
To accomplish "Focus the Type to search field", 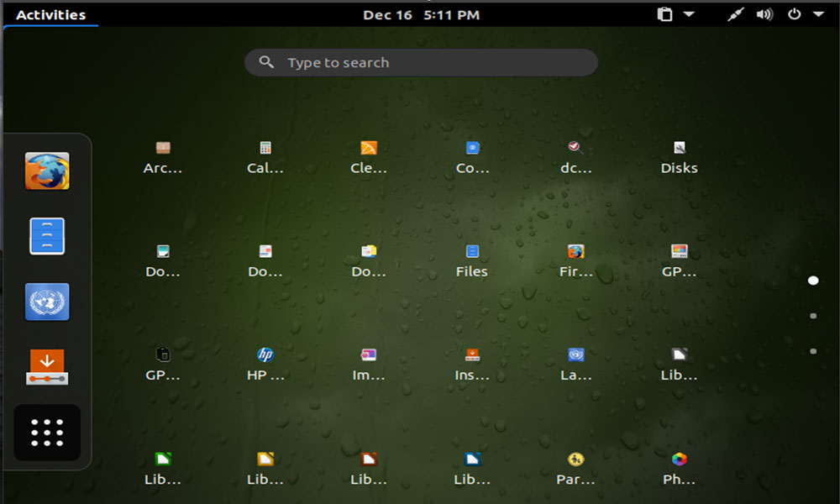I will point(421,63).
